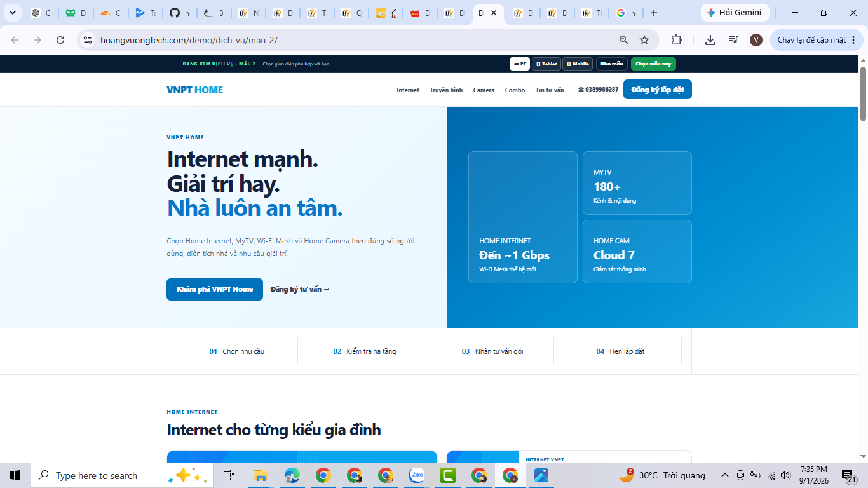Follow the Đăng ký tư vấn link
Image resolution: width=868 pixels, height=488 pixels.
point(300,289)
